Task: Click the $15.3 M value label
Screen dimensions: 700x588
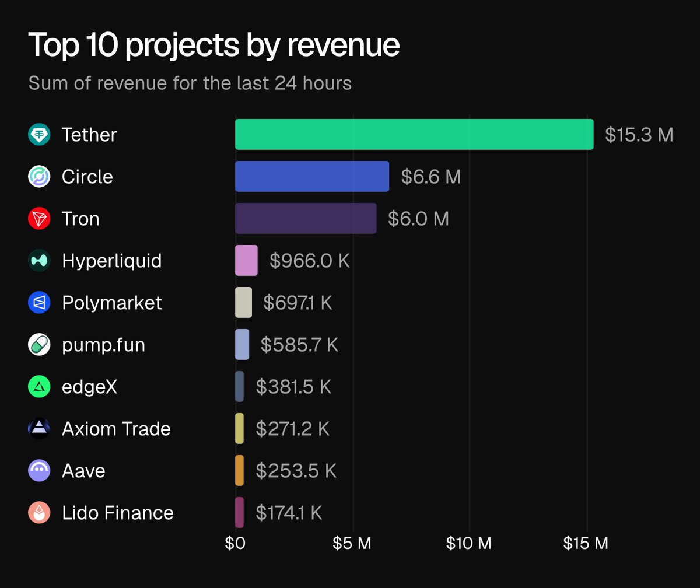Action: [639, 135]
